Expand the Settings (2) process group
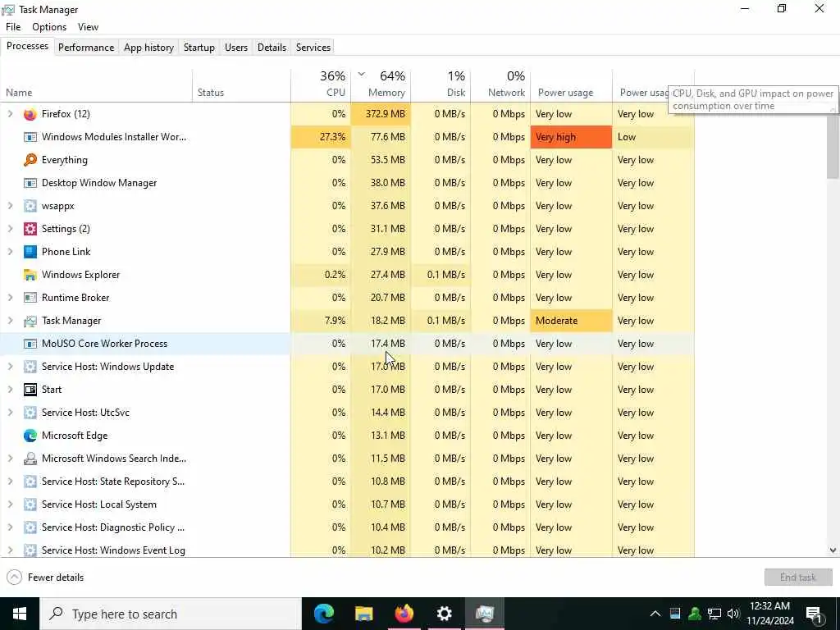Viewport: 840px width, 630px height. [10, 229]
